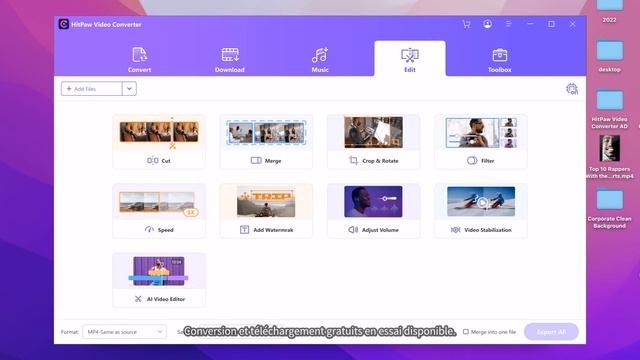Click the HitPaw Video Converter logo

(64, 24)
